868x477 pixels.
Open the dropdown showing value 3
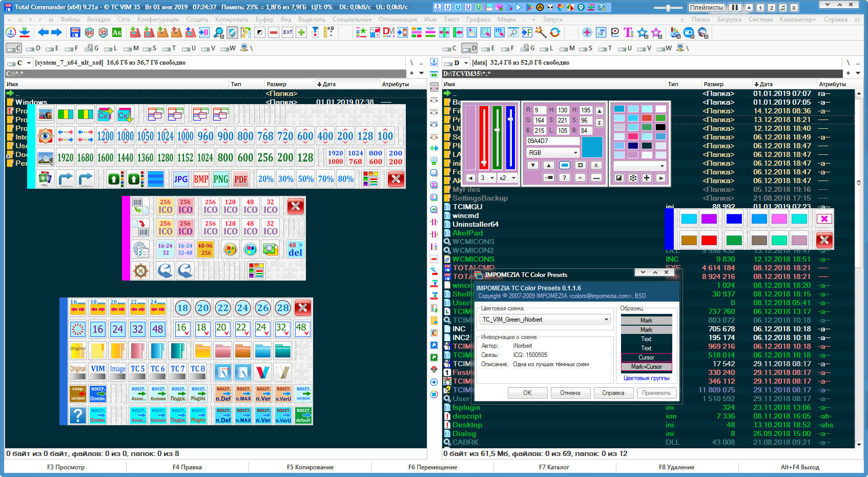[x=487, y=177]
